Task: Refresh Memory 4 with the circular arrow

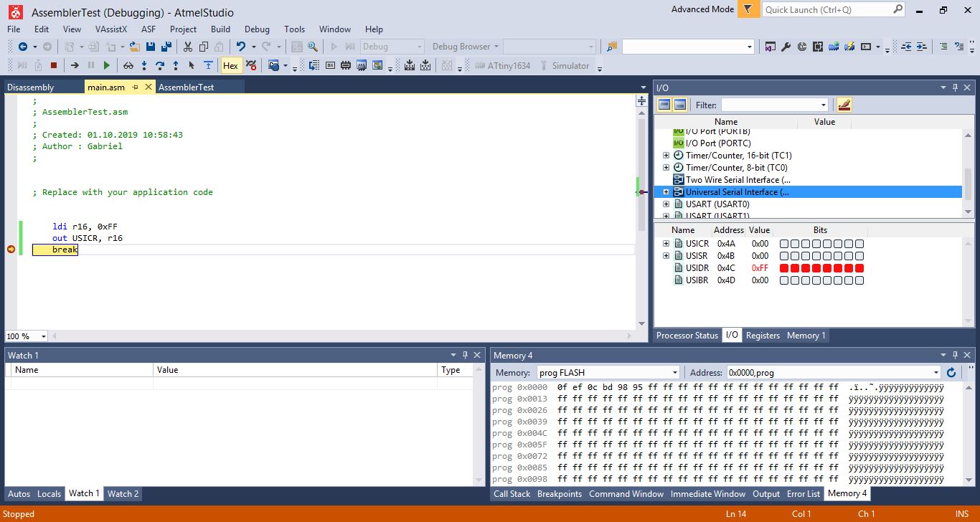Action: click(x=951, y=372)
